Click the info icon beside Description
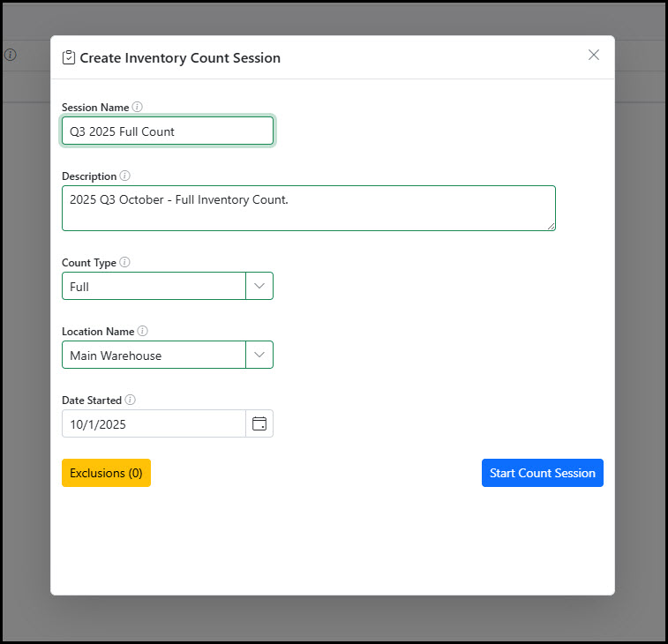Image resolution: width=668 pixels, height=644 pixels. (124, 176)
